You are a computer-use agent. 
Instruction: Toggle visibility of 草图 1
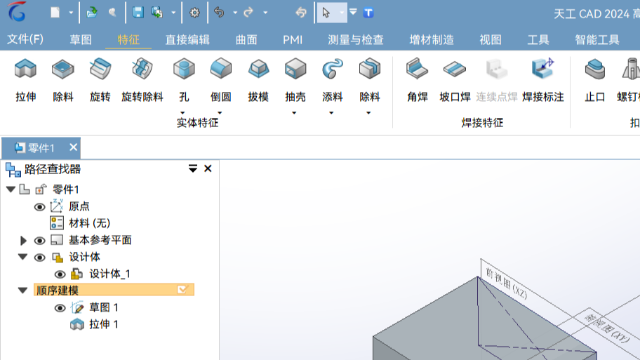[x=60, y=308]
